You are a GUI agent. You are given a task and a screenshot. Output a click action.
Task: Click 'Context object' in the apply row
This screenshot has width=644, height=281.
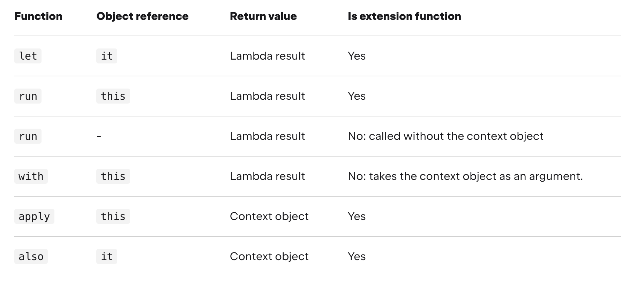pos(269,217)
